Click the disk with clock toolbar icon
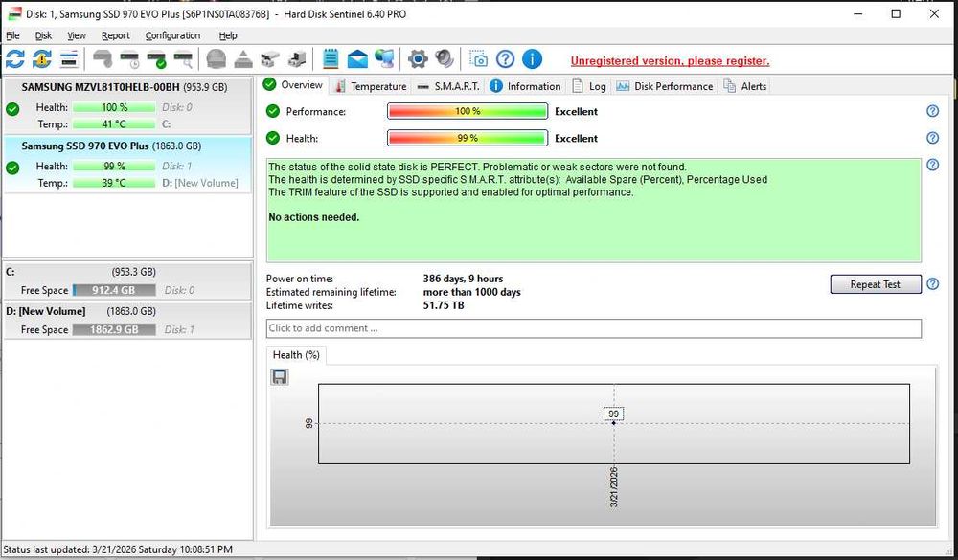This screenshot has height=560, width=958. point(129,59)
